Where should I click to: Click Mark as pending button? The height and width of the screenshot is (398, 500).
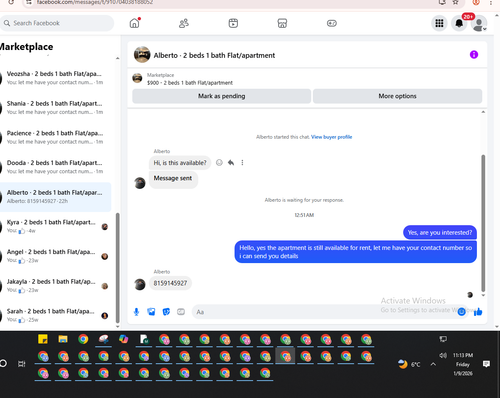(222, 96)
